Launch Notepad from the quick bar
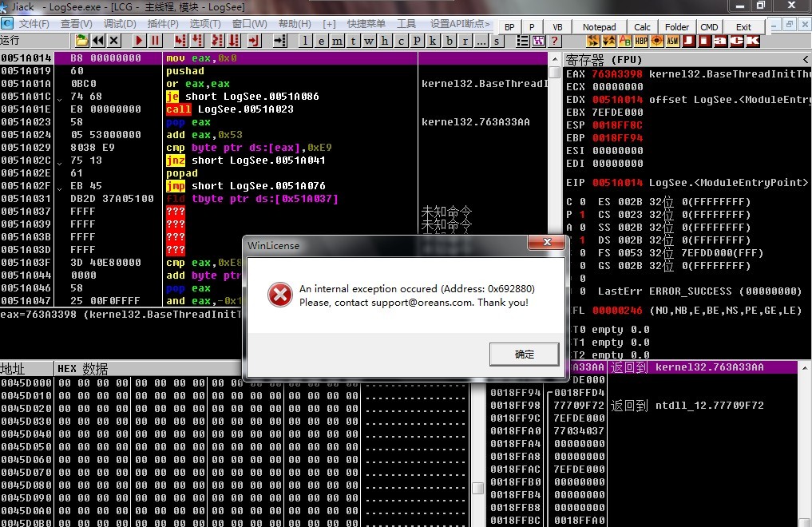This screenshot has height=527, width=812. pyautogui.click(x=599, y=27)
